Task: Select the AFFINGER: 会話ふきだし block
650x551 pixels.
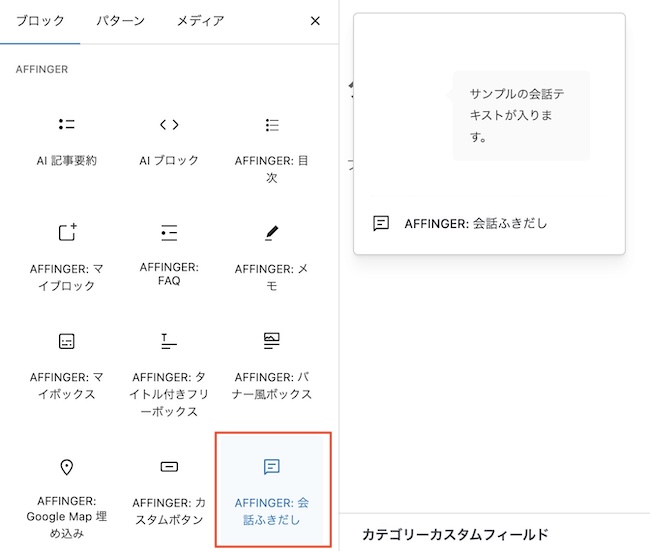Action: pyautogui.click(x=272, y=491)
